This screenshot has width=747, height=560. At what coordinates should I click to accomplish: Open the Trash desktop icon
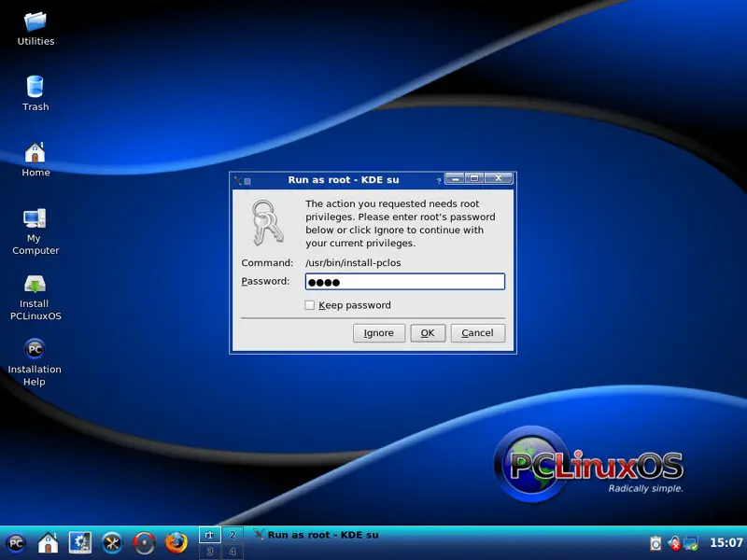pyautogui.click(x=35, y=94)
